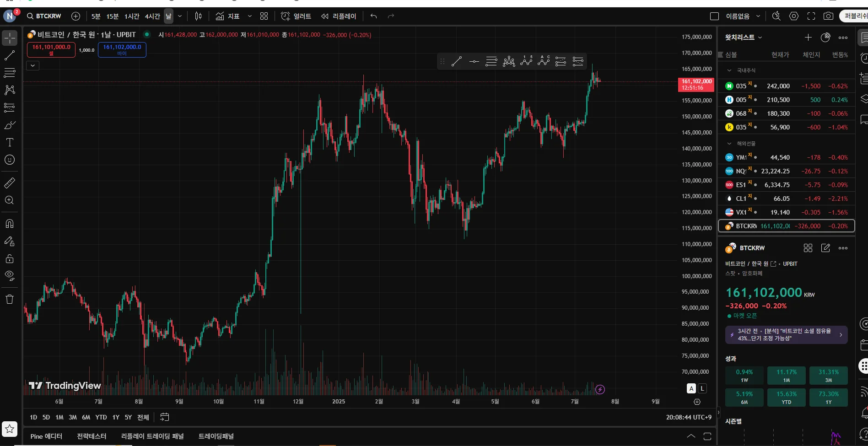This screenshot has width=868, height=446.
Task: Toggle log scale L button
Action: (702, 388)
